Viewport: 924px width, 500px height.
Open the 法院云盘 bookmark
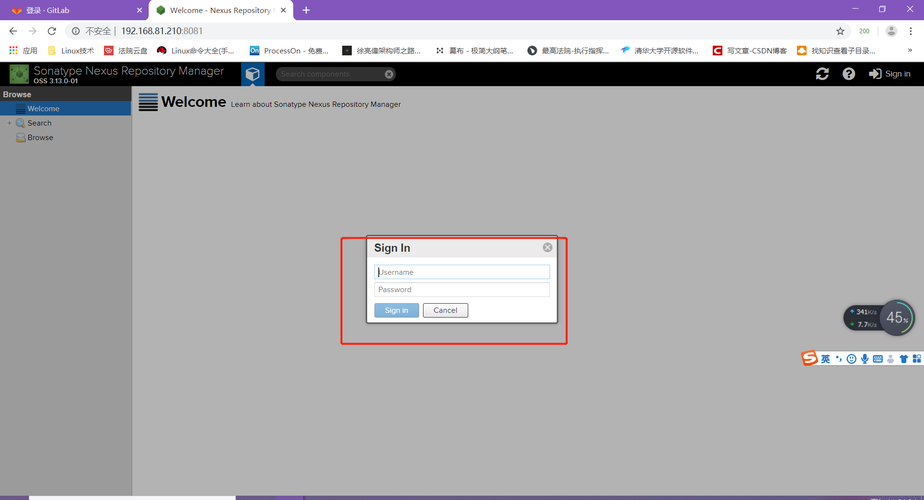[x=126, y=51]
